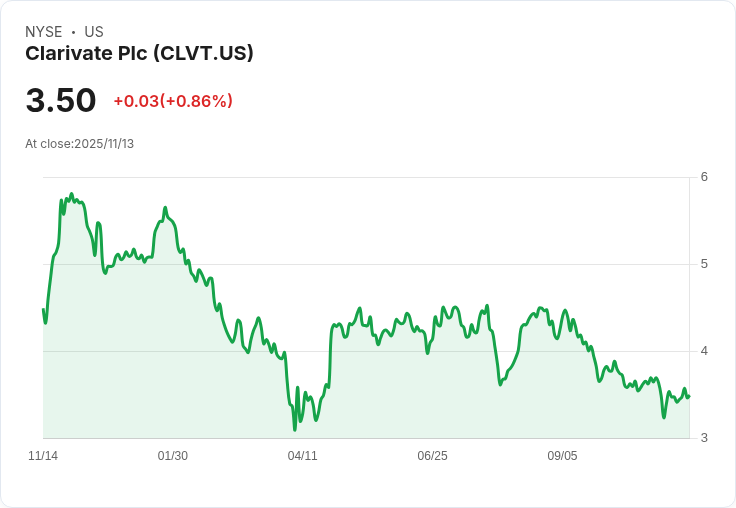Click the 01/30 date axis label
Image resolution: width=736 pixels, height=508 pixels.
[173, 456]
